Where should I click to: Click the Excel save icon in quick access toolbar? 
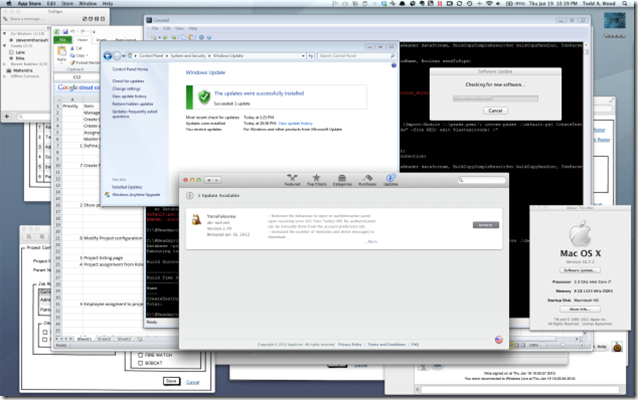coord(65,31)
